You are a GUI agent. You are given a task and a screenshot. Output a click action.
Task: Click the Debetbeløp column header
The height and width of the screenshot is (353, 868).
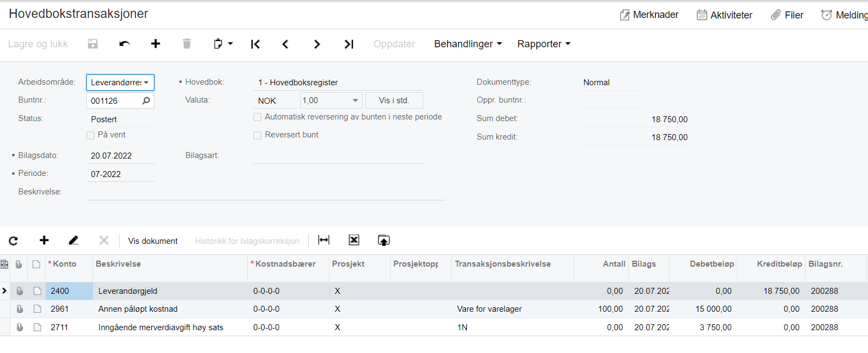(712, 264)
